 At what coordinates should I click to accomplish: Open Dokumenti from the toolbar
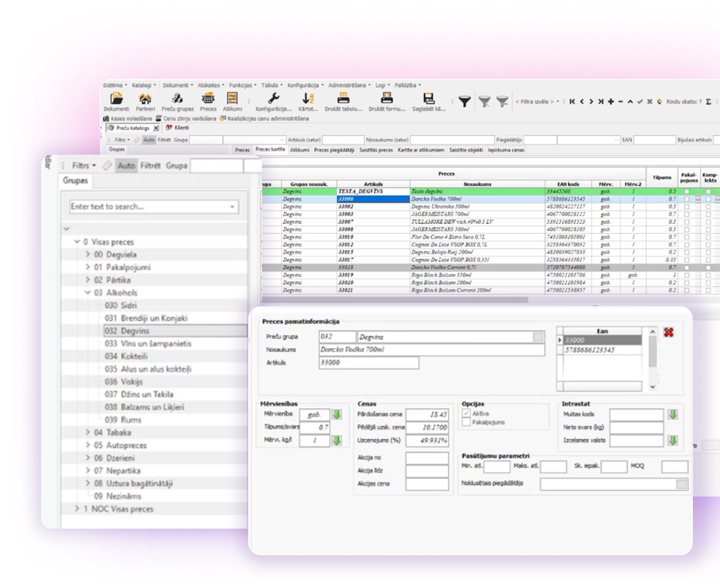coord(116,99)
